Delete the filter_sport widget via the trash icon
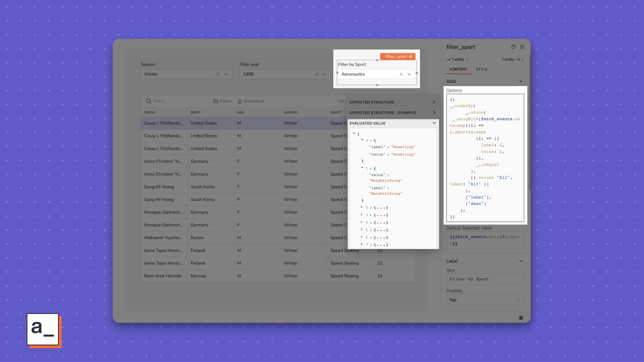The height and width of the screenshot is (362, 644). (x=522, y=47)
